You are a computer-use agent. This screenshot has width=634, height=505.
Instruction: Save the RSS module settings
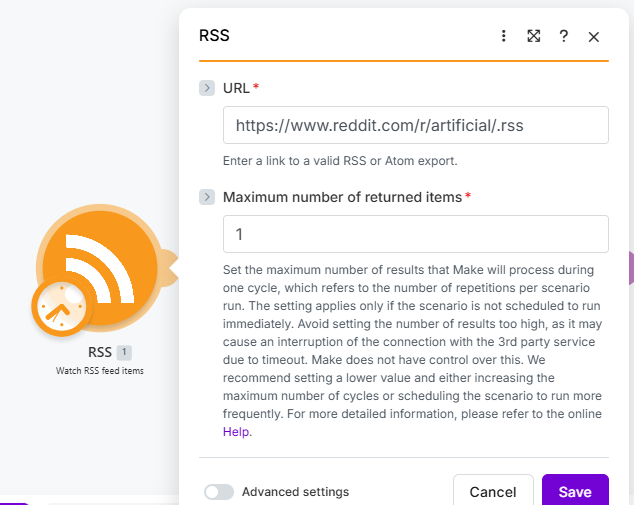click(575, 492)
